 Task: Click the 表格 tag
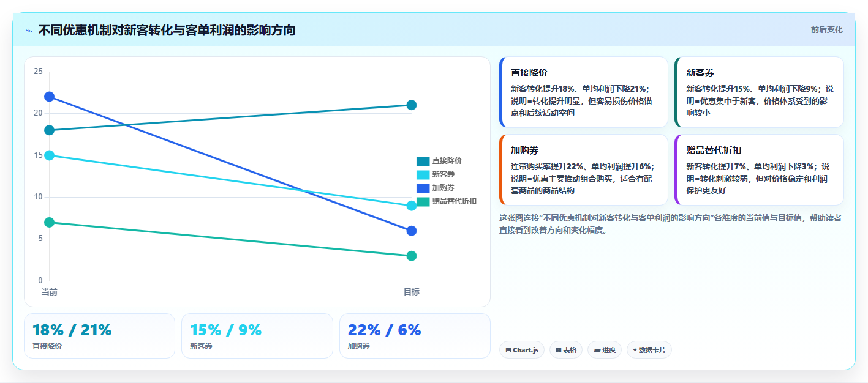566,350
